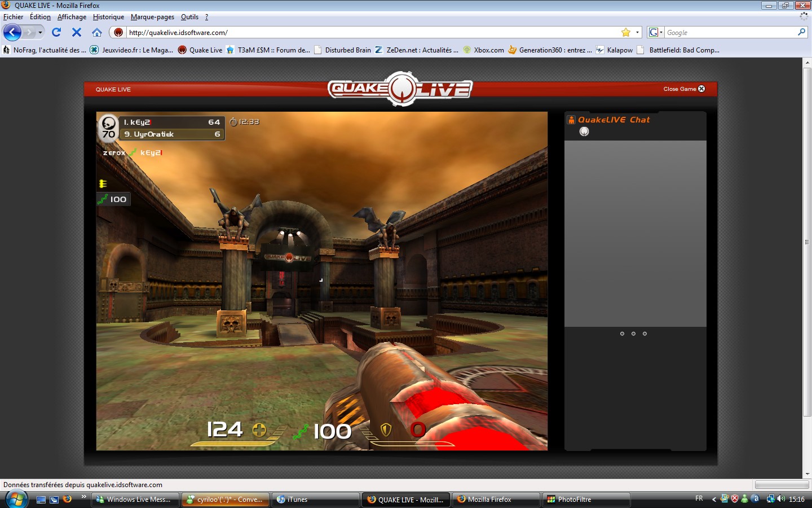Screen dimensions: 812x508
Task: Switch to iTunes from the taskbar
Action: (316, 500)
